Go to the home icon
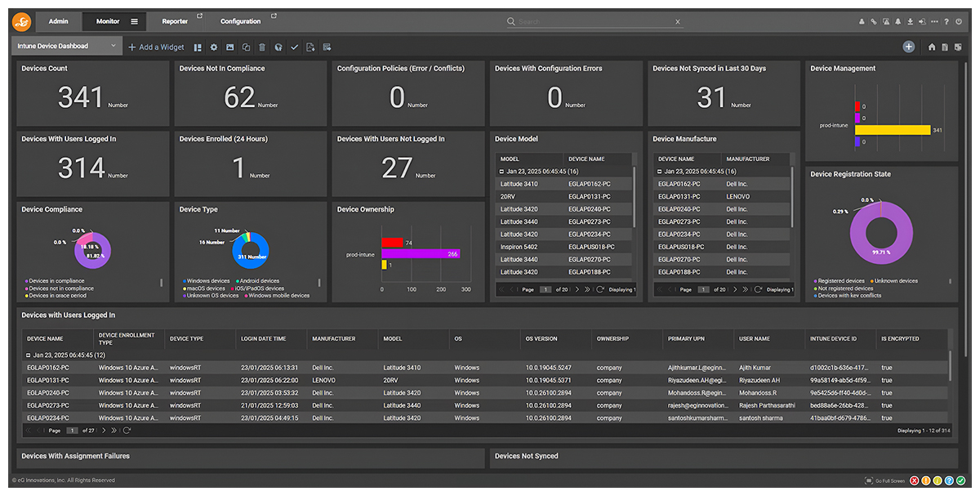980x496 pixels. tap(932, 47)
